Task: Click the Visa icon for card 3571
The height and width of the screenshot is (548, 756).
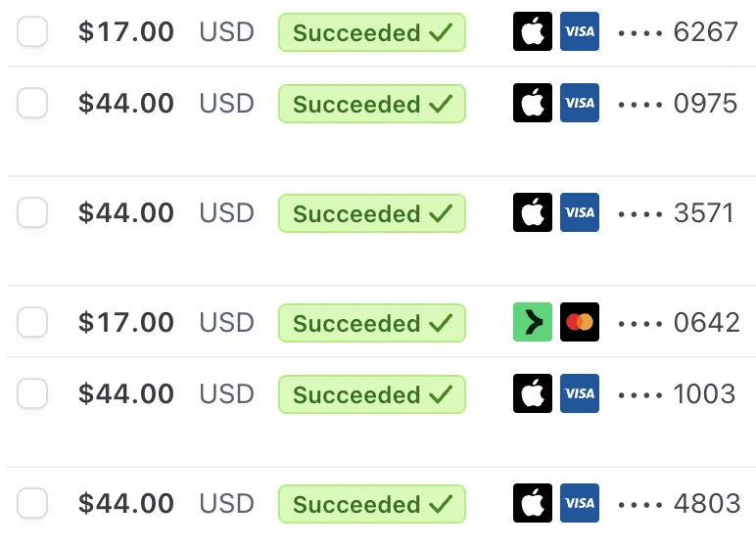Action: (580, 212)
